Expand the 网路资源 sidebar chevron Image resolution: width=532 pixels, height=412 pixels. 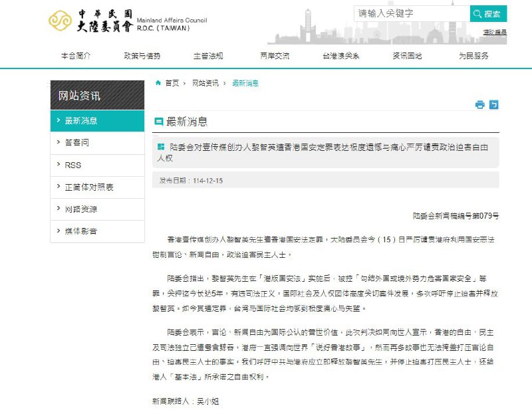click(x=59, y=209)
